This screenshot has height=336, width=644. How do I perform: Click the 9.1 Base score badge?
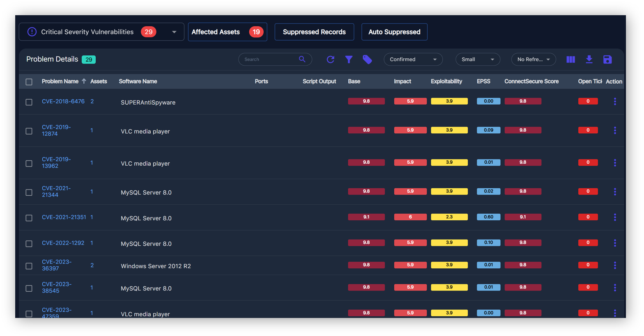366,217
